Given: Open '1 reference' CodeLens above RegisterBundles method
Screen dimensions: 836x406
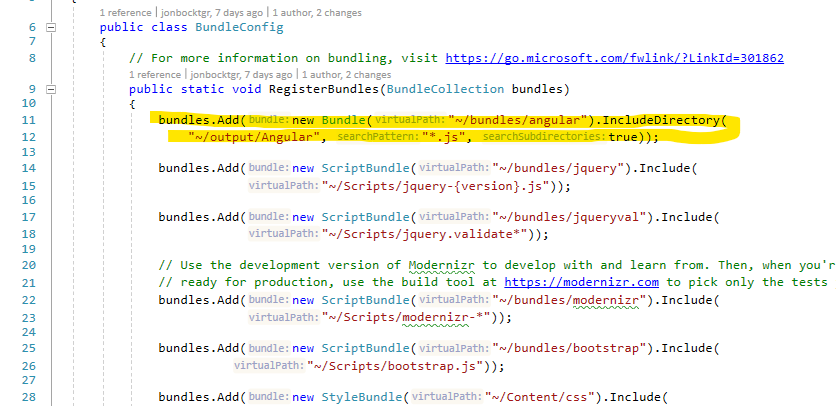Looking at the screenshot, I should pos(155,75).
